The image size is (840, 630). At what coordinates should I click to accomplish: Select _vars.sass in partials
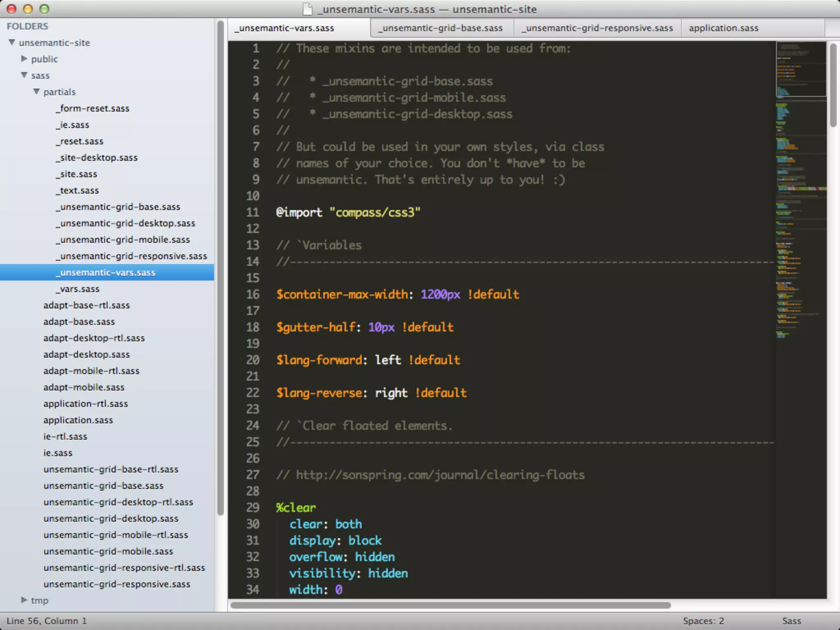point(78,289)
